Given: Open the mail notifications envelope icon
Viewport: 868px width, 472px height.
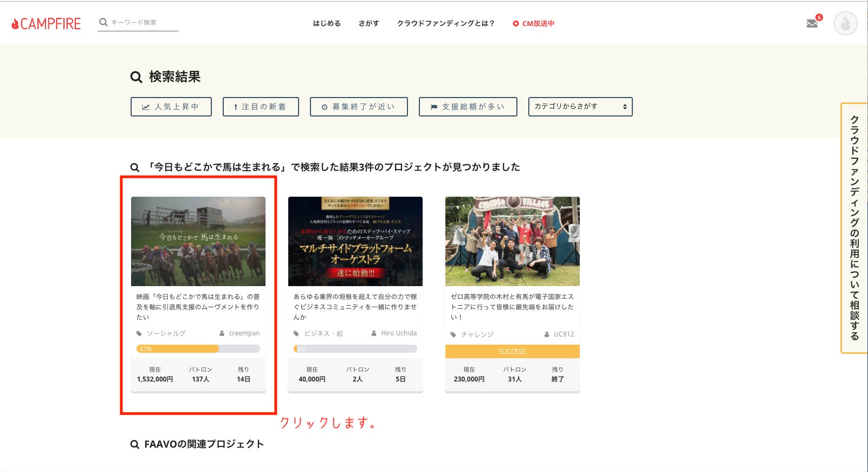Looking at the screenshot, I should coord(812,23).
